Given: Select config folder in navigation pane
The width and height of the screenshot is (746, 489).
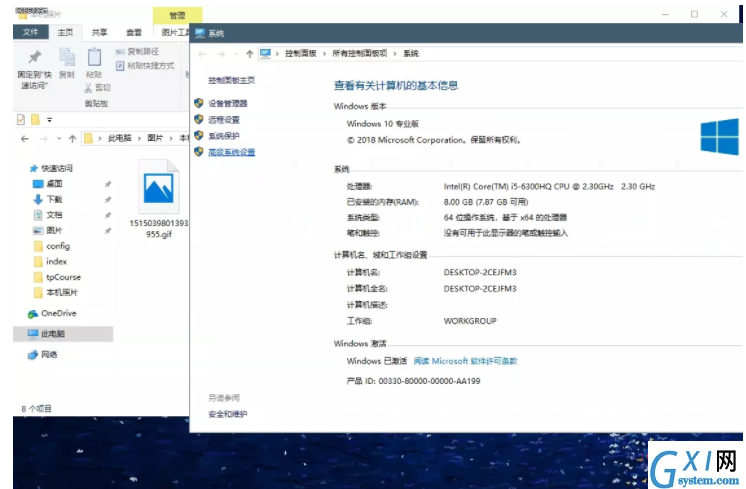Looking at the screenshot, I should 58,246.
